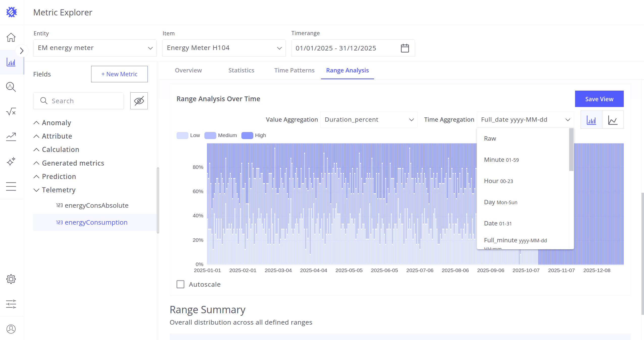Select the Hour 00-23 option

click(498, 181)
